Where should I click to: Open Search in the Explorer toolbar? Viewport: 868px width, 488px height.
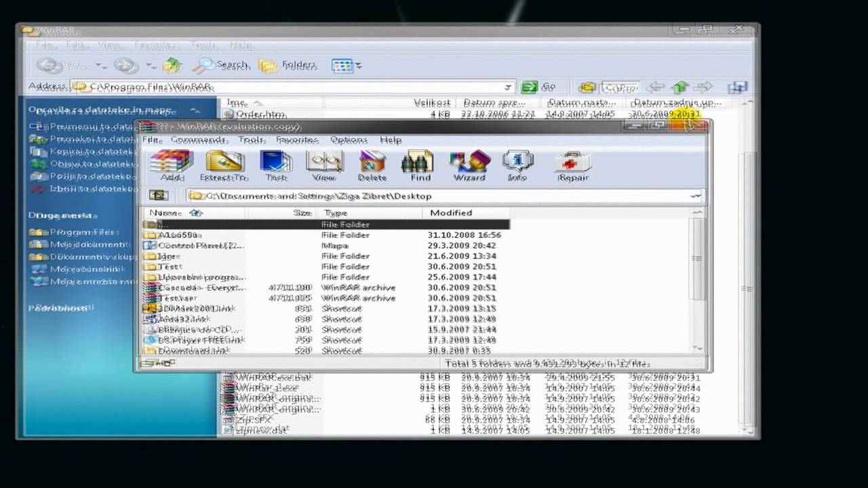[222, 66]
